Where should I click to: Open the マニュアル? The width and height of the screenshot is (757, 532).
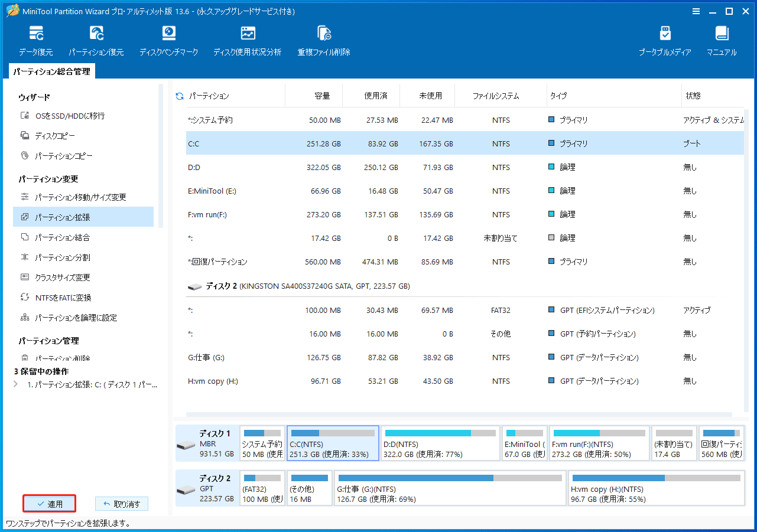(722, 41)
